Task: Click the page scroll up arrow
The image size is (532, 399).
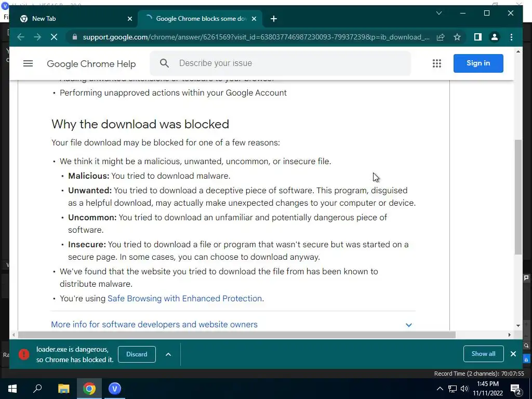Action: 518,51
